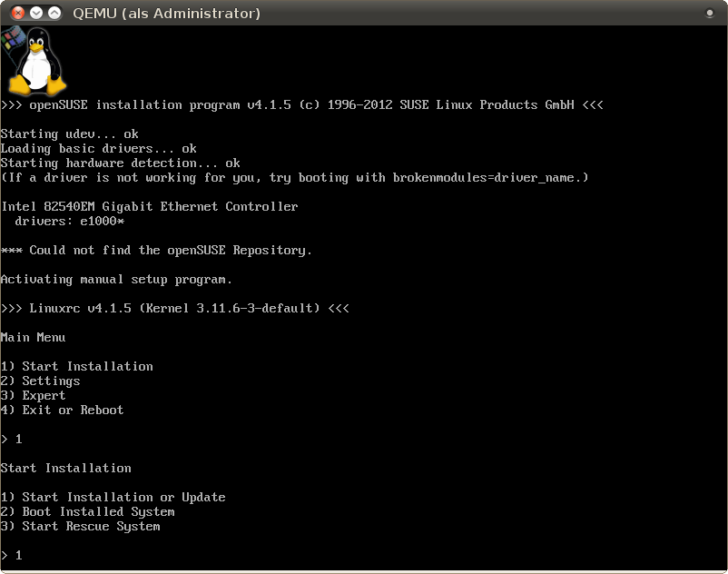Close the QEMU window

16,14
